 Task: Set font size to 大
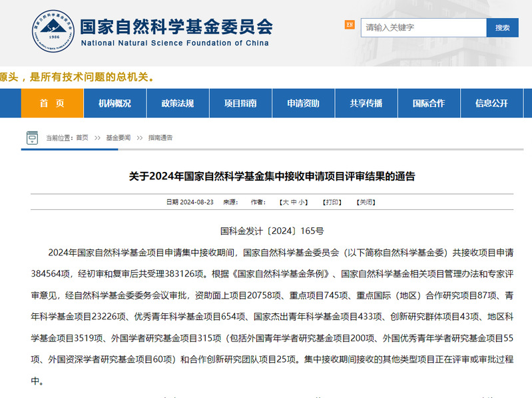coord(286,202)
